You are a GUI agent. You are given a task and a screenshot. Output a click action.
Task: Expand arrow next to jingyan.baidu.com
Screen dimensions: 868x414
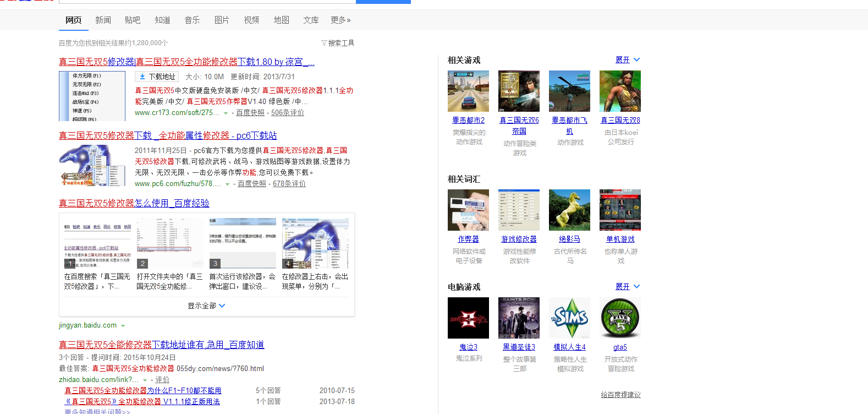(123, 326)
